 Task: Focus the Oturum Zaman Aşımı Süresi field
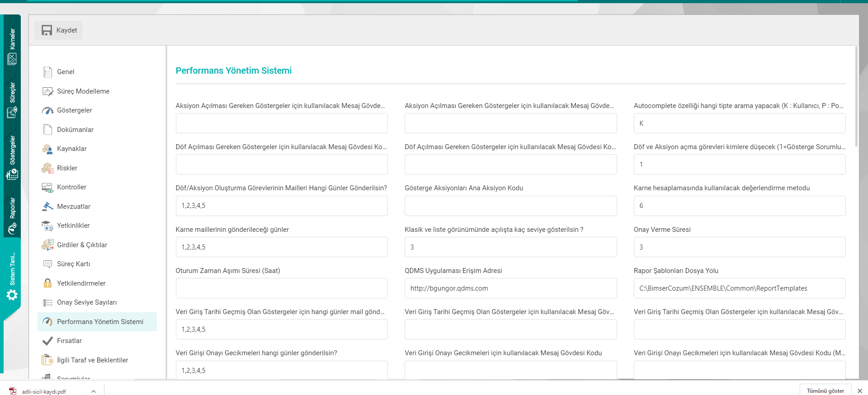tap(281, 288)
